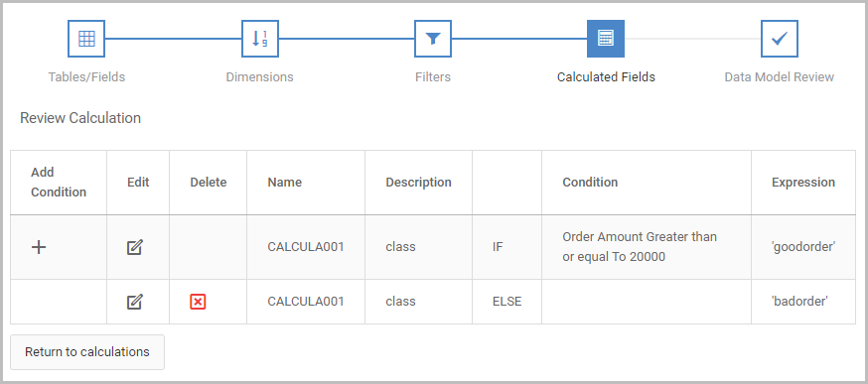Select the Tables/Fields step label

coord(86,77)
